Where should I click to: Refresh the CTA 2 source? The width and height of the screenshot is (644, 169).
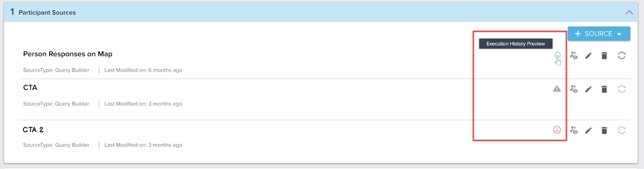tap(621, 130)
